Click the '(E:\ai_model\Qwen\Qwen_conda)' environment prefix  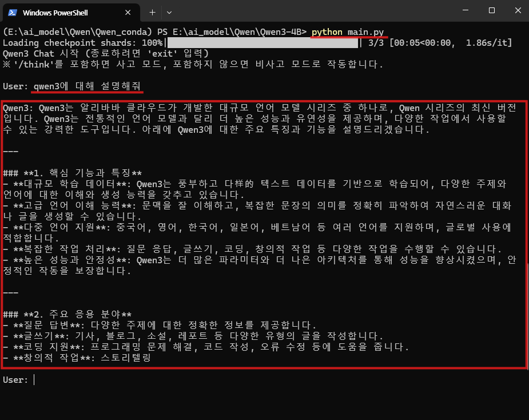(77, 32)
